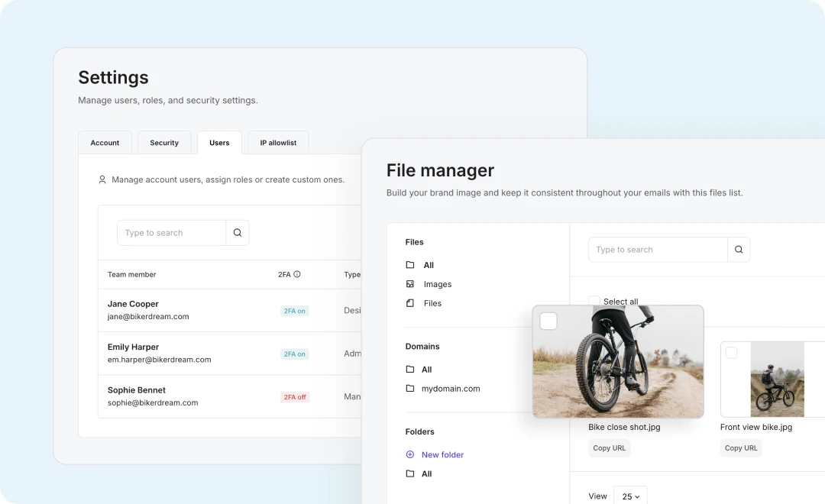Check the Front view bike.jpg checkbox
Screen dimensions: 825x504
pos(731,353)
